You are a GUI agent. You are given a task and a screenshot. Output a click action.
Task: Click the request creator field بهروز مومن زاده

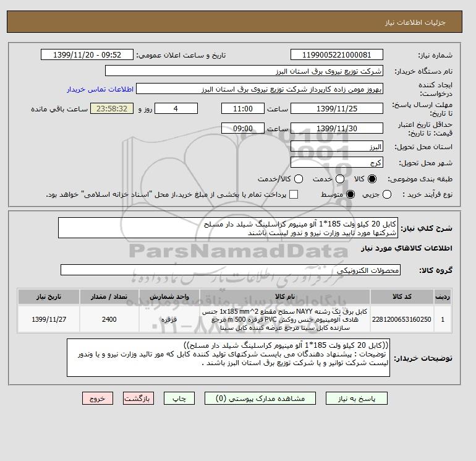coord(260,89)
